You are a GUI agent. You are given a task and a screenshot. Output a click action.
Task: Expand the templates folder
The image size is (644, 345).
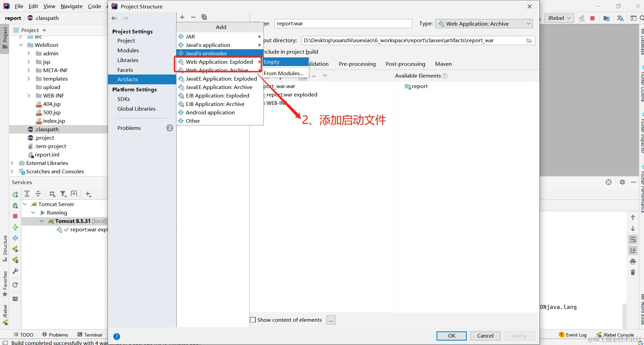pos(29,79)
